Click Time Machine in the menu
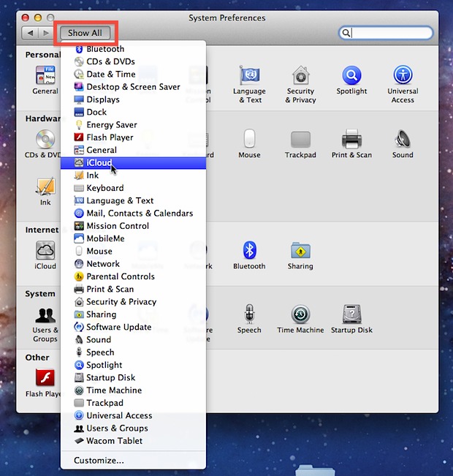Viewport: 453px width, 476px height. point(134,390)
